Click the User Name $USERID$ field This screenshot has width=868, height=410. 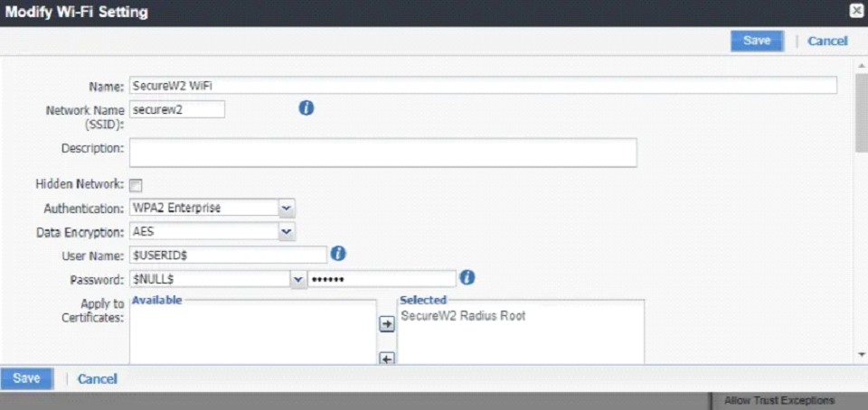228,256
